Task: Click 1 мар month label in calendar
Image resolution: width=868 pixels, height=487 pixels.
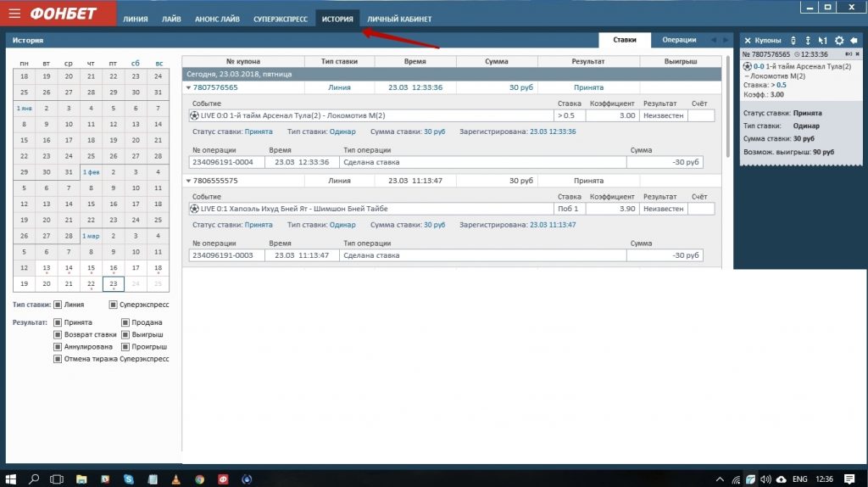Action: coord(91,236)
